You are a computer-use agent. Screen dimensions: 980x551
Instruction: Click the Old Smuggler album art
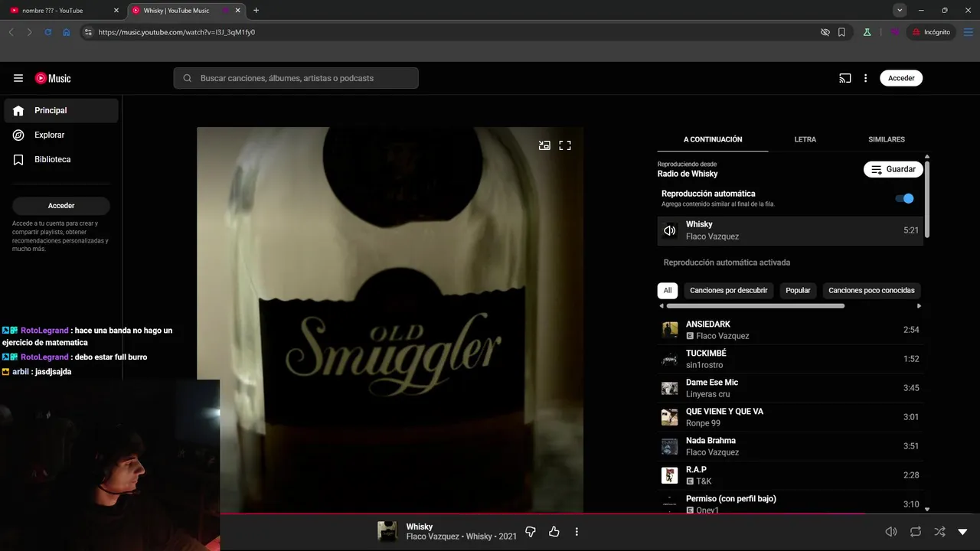click(390, 320)
